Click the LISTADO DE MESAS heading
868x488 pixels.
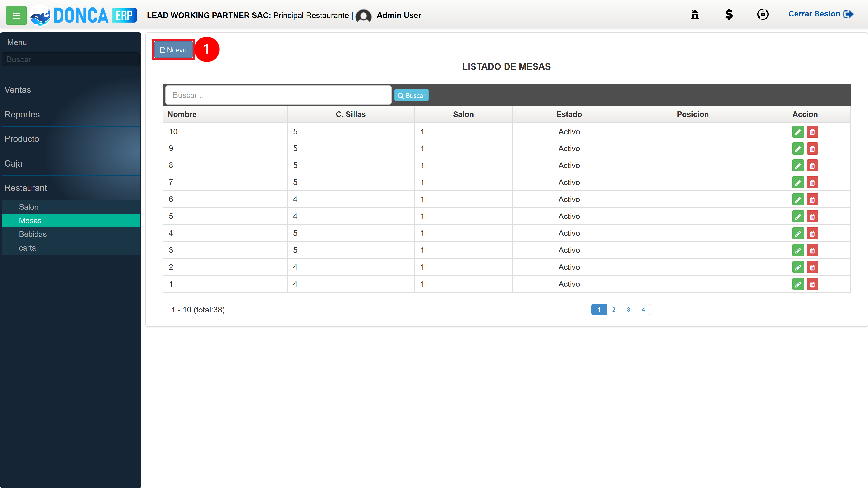pyautogui.click(x=506, y=66)
